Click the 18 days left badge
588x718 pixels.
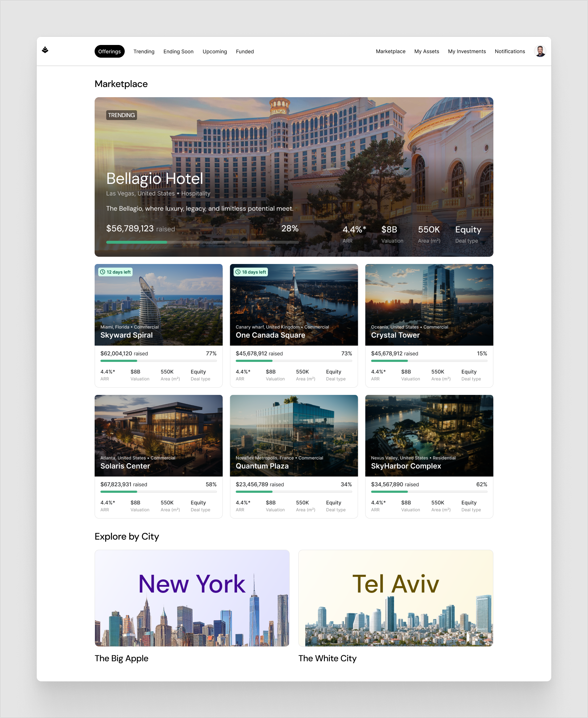(251, 272)
